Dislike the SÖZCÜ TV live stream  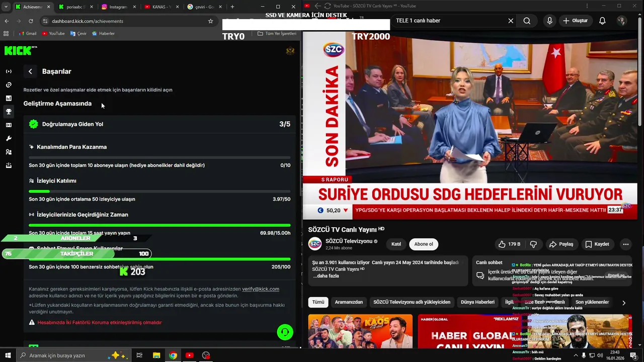tap(533, 244)
